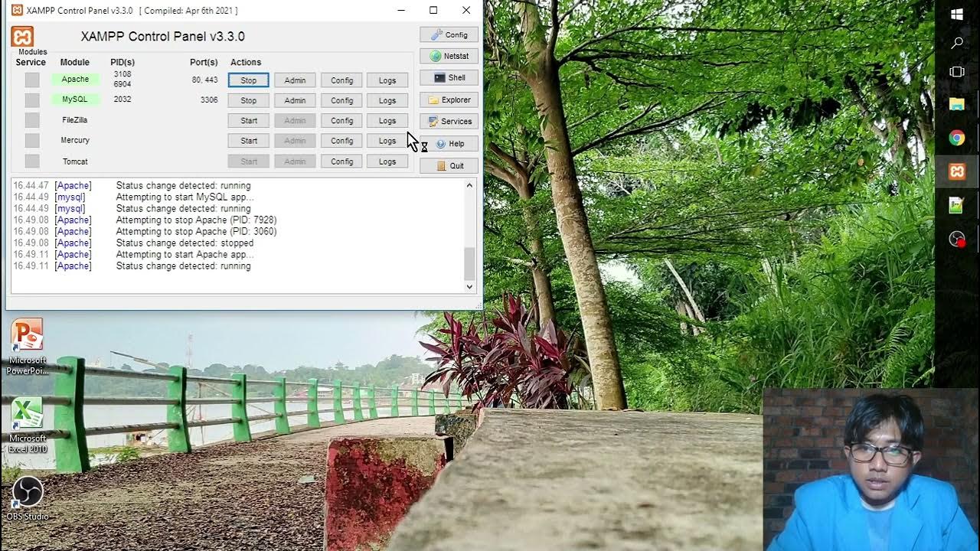This screenshot has height=551, width=980.
Task: Open FileZilla Config
Action: (x=341, y=121)
